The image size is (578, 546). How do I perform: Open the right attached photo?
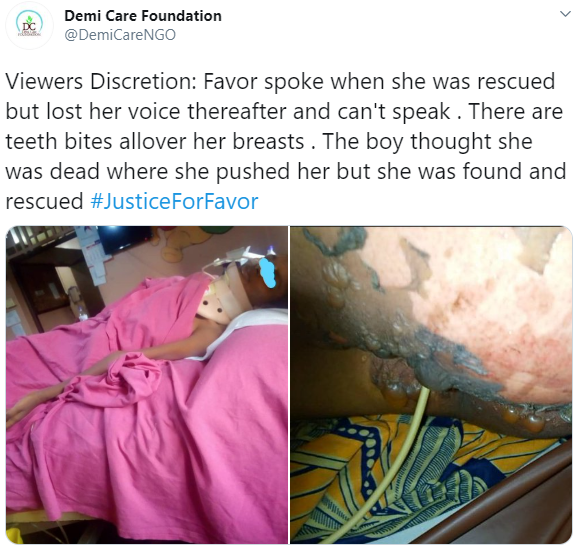click(431, 385)
